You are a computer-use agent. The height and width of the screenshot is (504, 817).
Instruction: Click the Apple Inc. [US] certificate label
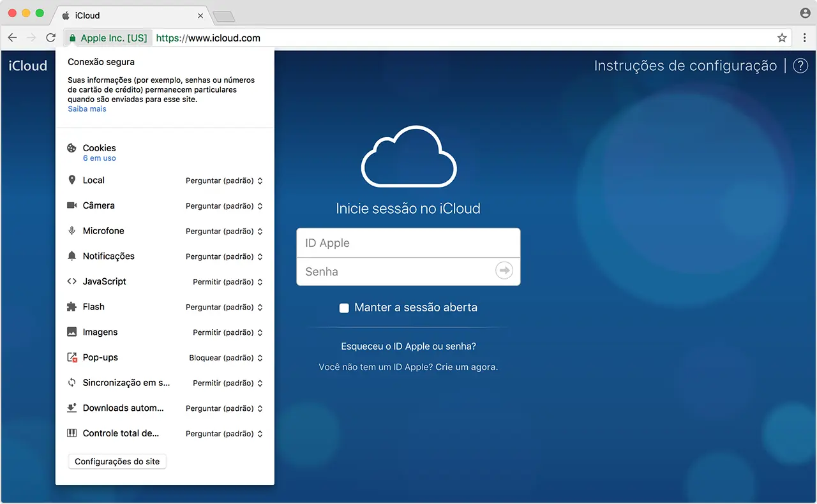(x=114, y=38)
